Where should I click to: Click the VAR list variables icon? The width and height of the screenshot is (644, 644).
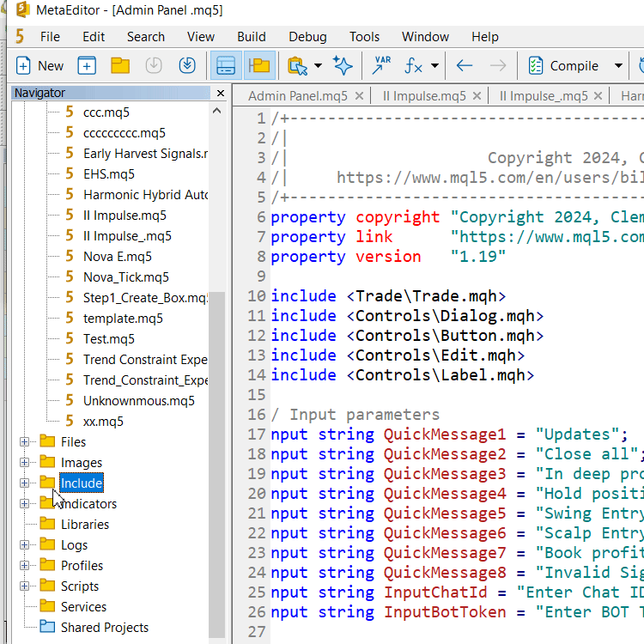[x=381, y=66]
